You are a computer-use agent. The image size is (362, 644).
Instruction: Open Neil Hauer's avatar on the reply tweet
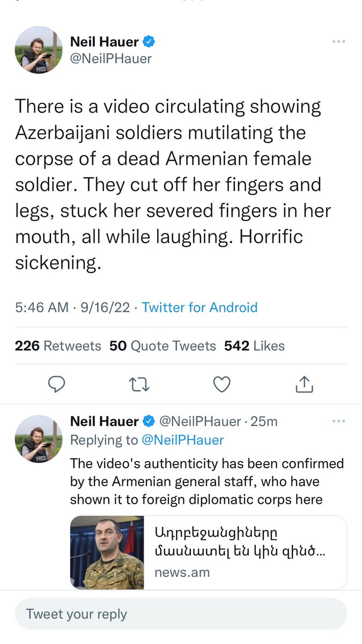pyautogui.click(x=38, y=439)
